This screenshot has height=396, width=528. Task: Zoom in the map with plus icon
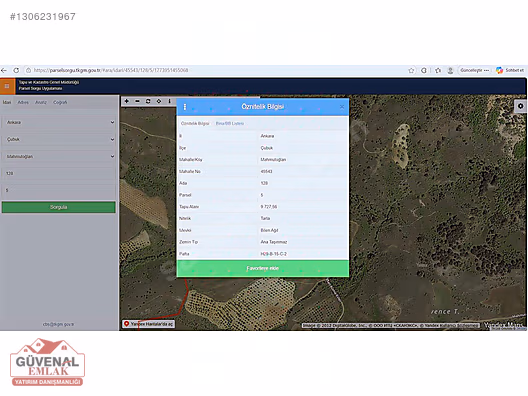pyautogui.click(x=127, y=101)
